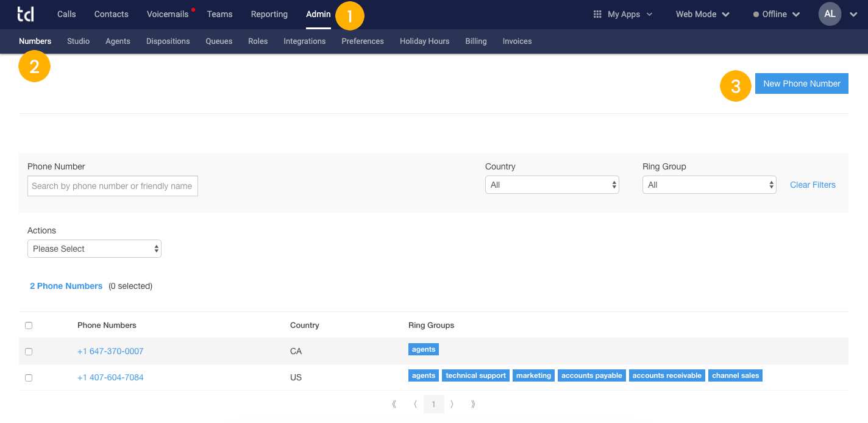
Task: Select the Numbers admin subtab
Action: (35, 41)
